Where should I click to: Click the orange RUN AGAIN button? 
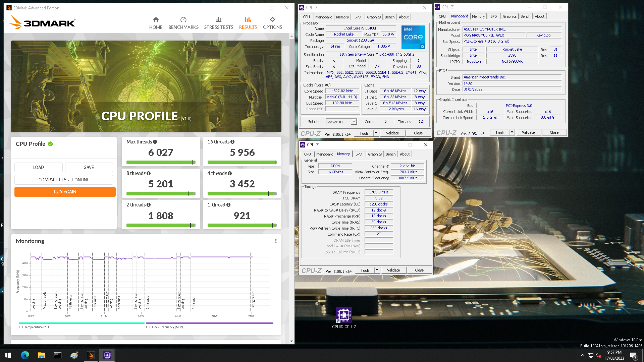(65, 192)
